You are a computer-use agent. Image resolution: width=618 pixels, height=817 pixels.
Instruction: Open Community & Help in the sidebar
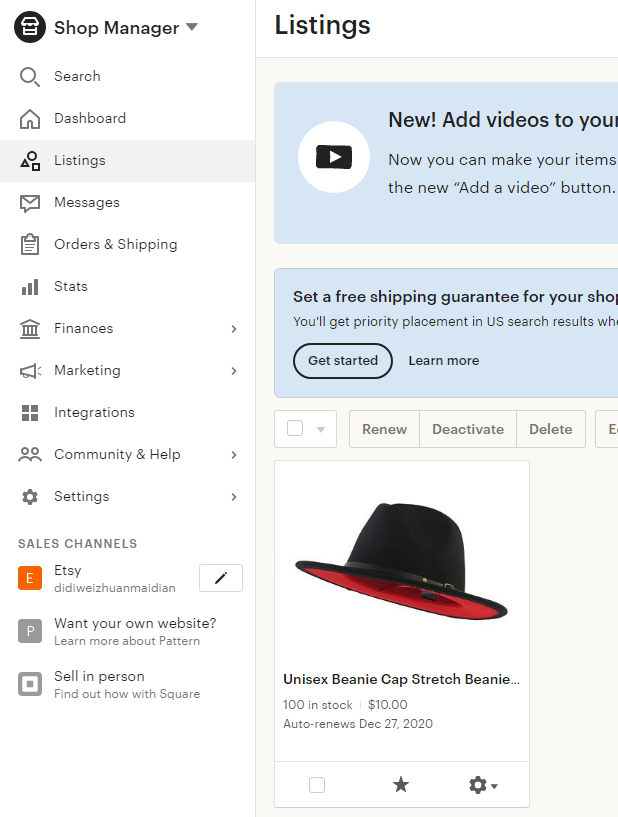117,455
